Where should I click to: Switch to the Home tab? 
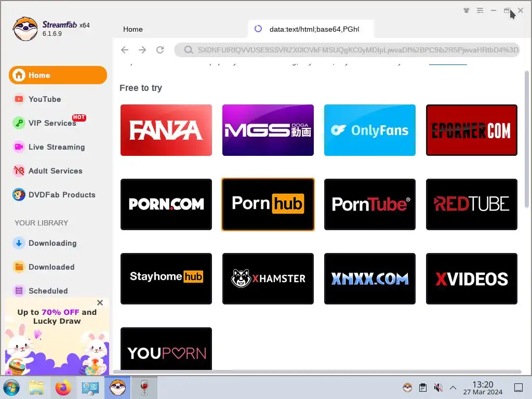pos(132,29)
